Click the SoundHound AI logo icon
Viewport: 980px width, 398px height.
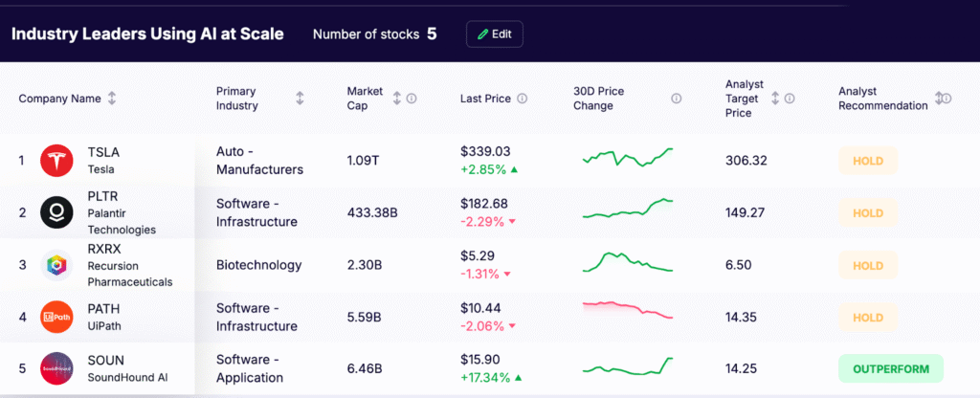point(56,368)
